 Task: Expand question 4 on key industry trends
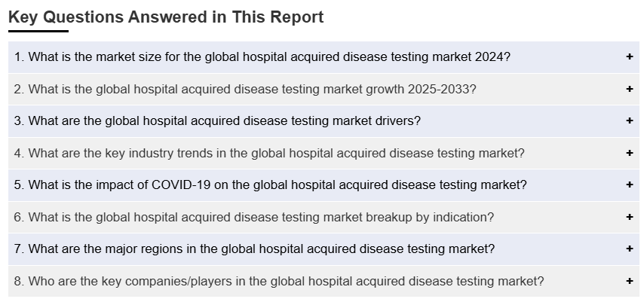tap(268, 153)
